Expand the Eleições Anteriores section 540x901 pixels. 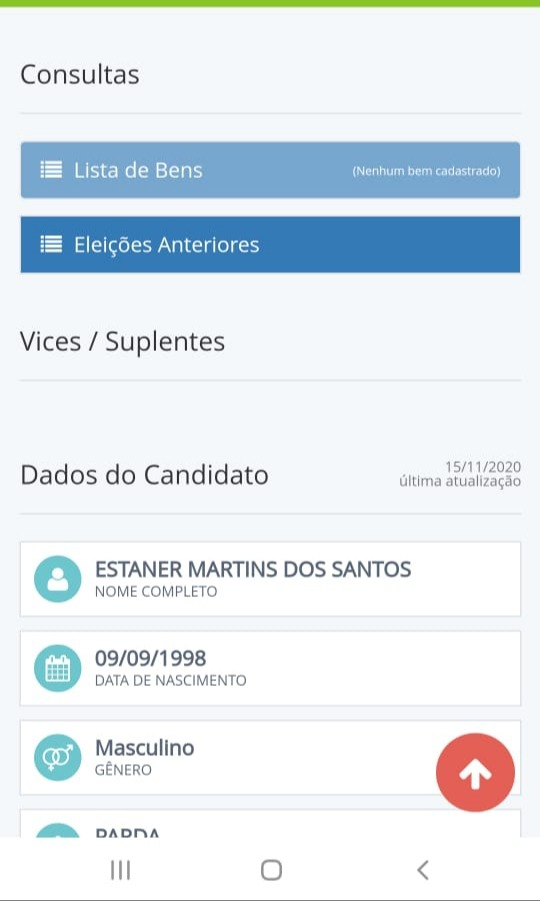(x=271, y=244)
